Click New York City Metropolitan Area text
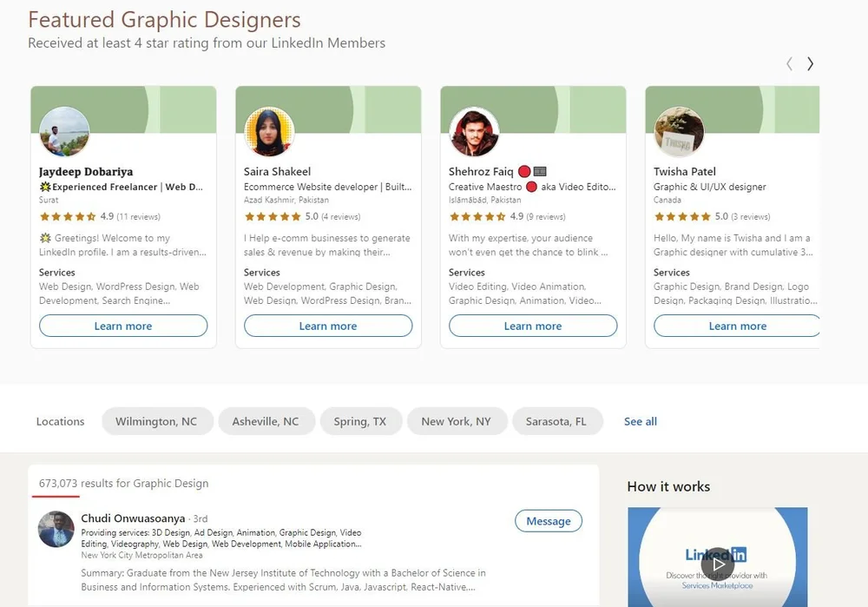This screenshot has height=607, width=868. pos(141,556)
